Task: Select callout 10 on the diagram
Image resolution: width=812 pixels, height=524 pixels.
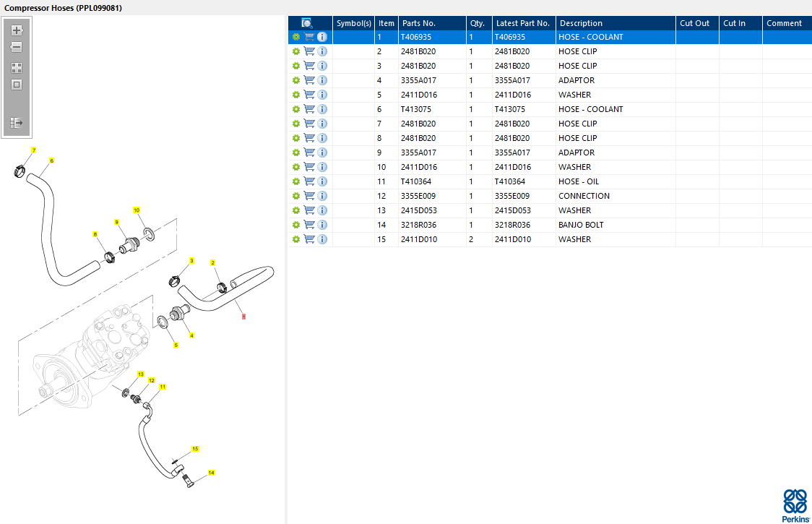Action: (137, 210)
